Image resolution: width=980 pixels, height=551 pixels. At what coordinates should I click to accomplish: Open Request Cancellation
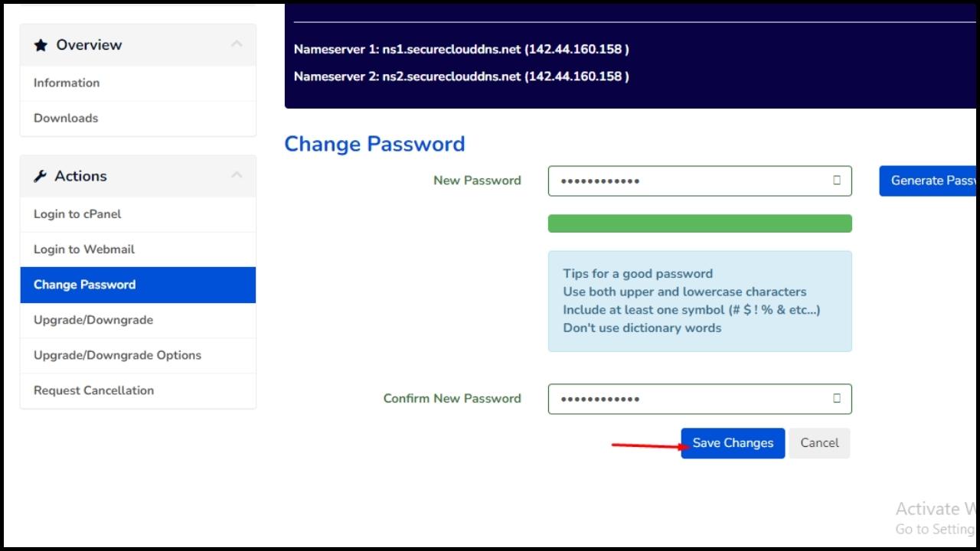coord(93,390)
